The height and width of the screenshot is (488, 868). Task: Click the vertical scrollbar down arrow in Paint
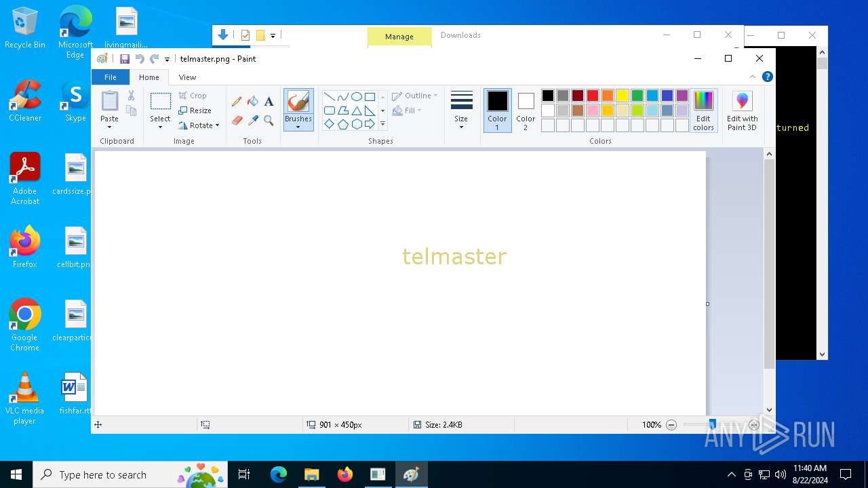[x=769, y=409]
